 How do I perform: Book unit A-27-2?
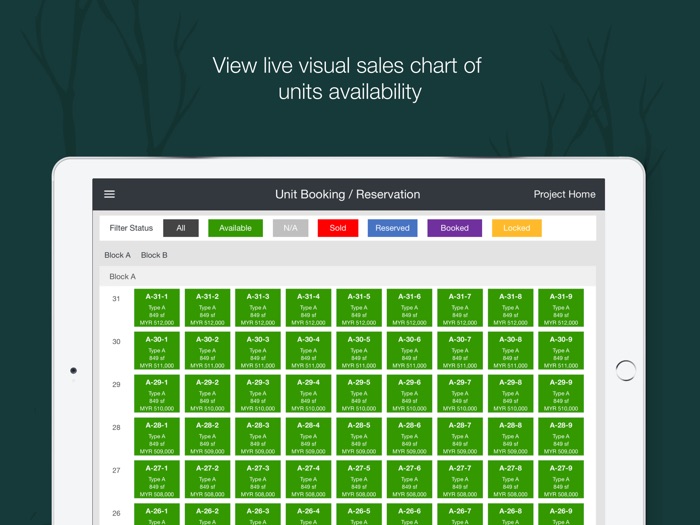(207, 480)
